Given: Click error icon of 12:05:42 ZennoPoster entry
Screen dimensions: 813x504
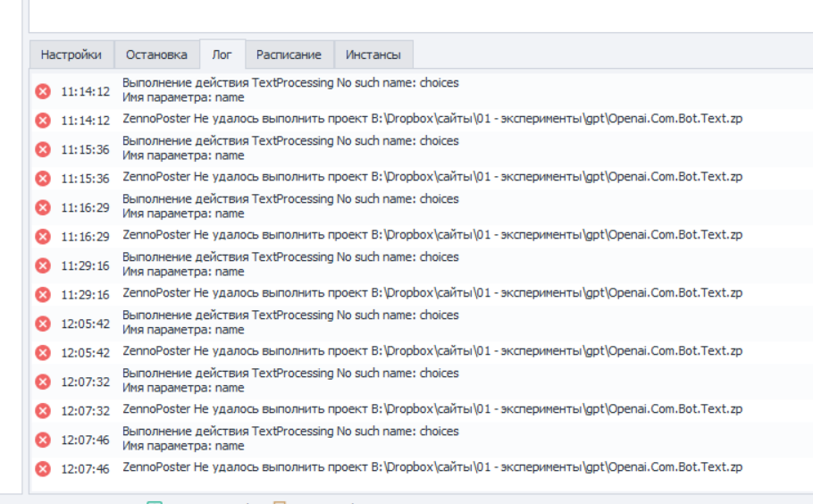Looking at the screenshot, I should [x=43, y=352].
